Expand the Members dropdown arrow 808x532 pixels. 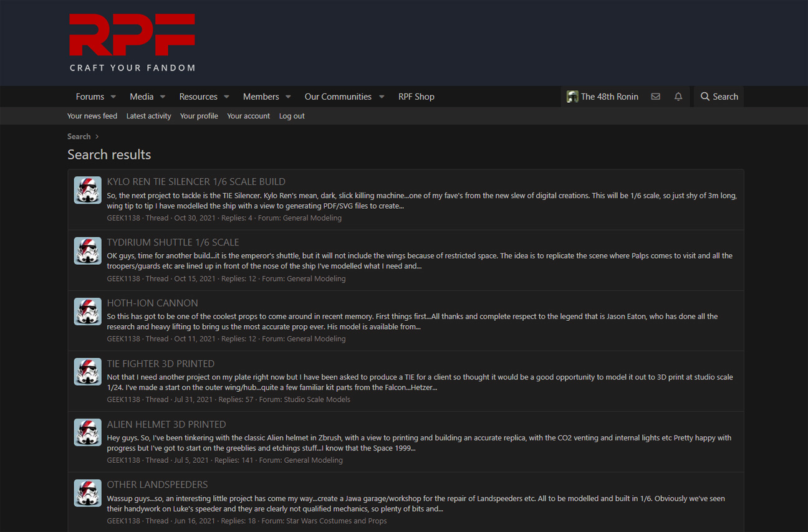click(x=288, y=97)
